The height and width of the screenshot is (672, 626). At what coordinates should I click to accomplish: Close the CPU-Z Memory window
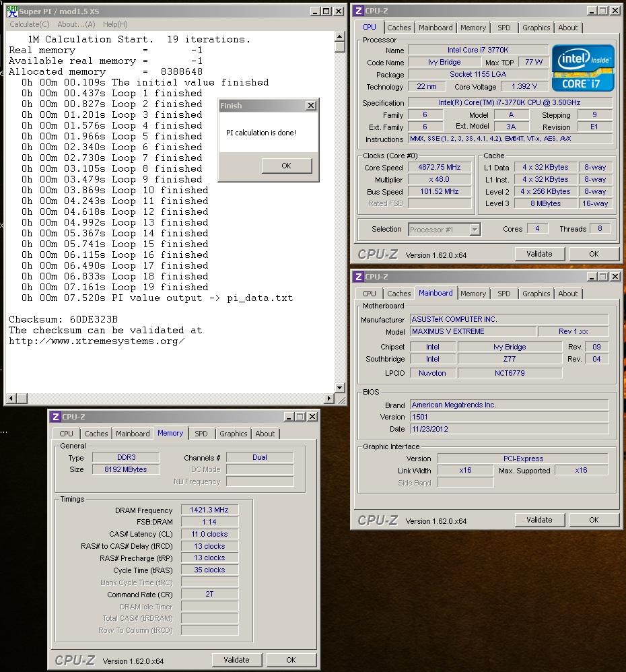(313, 417)
